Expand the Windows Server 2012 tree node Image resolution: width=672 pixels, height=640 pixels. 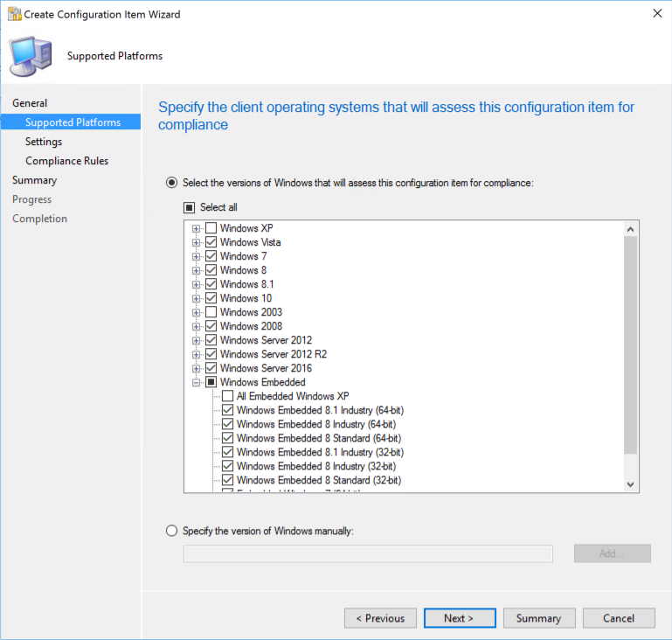tap(196, 341)
